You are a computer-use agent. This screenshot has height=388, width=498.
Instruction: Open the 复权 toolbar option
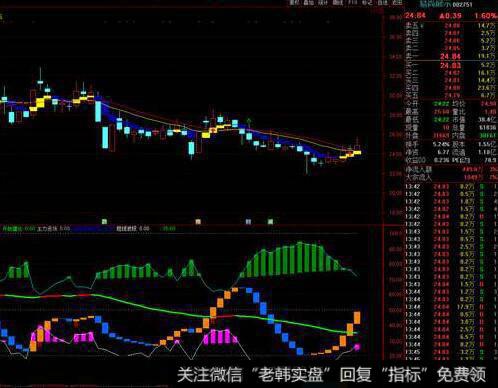(x=294, y=3)
